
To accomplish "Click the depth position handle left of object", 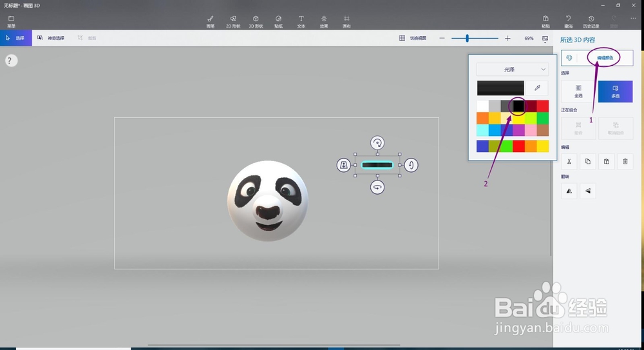I will pyautogui.click(x=344, y=166).
